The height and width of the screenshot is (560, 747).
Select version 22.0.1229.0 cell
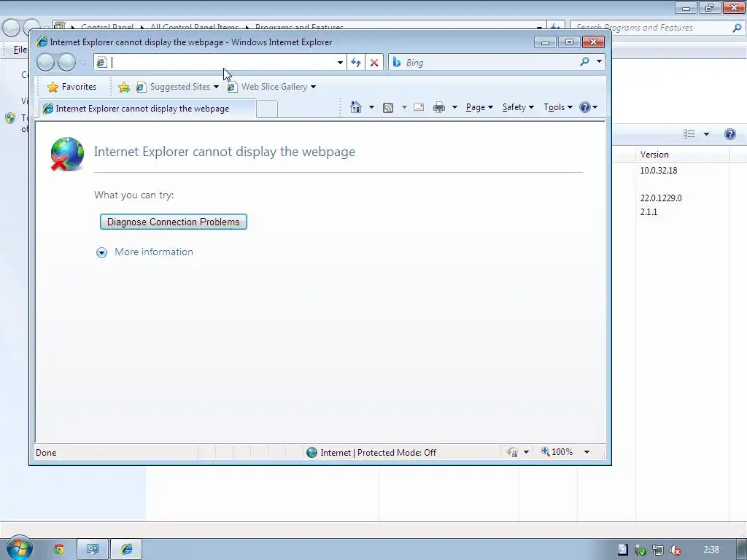tap(661, 198)
